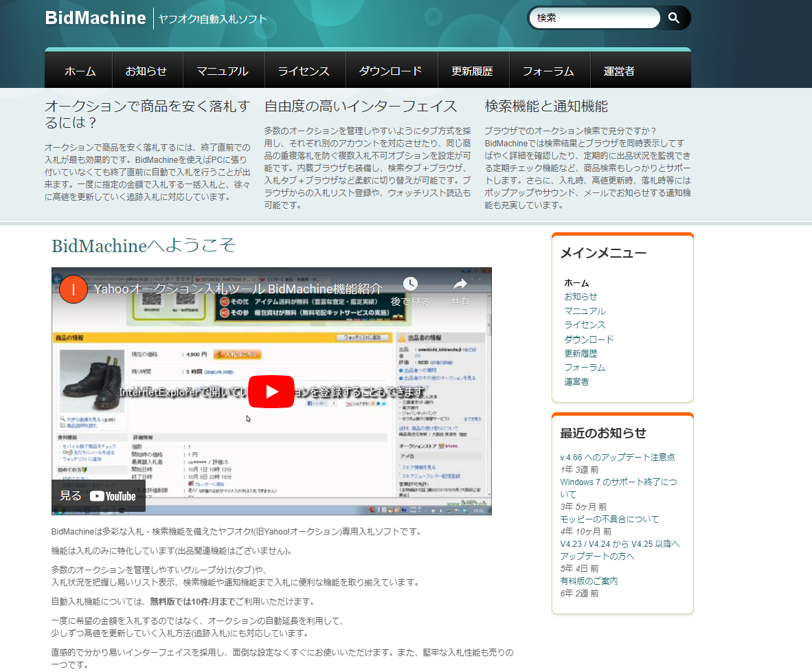Click the search magnifier icon

(x=673, y=19)
